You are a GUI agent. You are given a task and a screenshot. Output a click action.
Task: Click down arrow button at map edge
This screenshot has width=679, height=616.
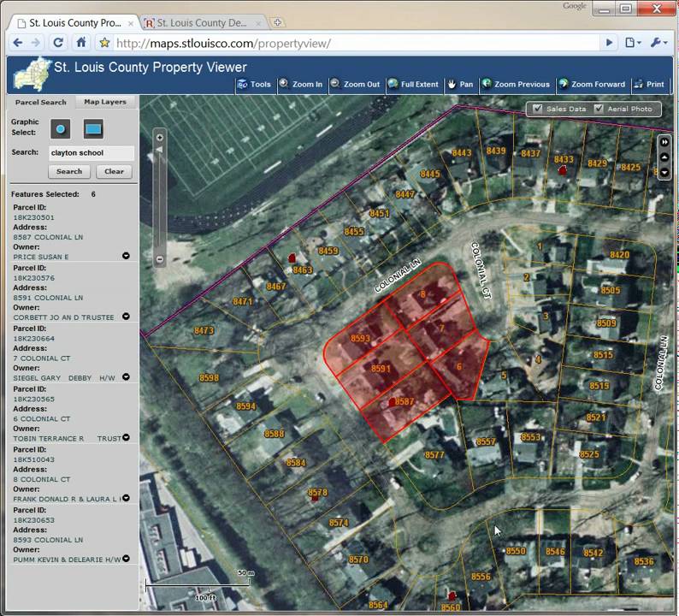(x=664, y=173)
